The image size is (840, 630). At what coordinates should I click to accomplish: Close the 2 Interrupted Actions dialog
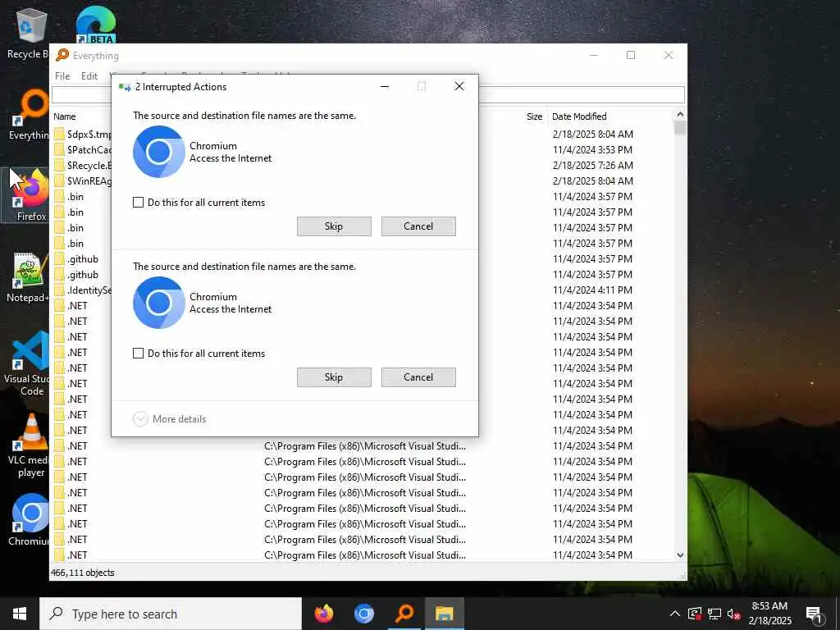(459, 86)
